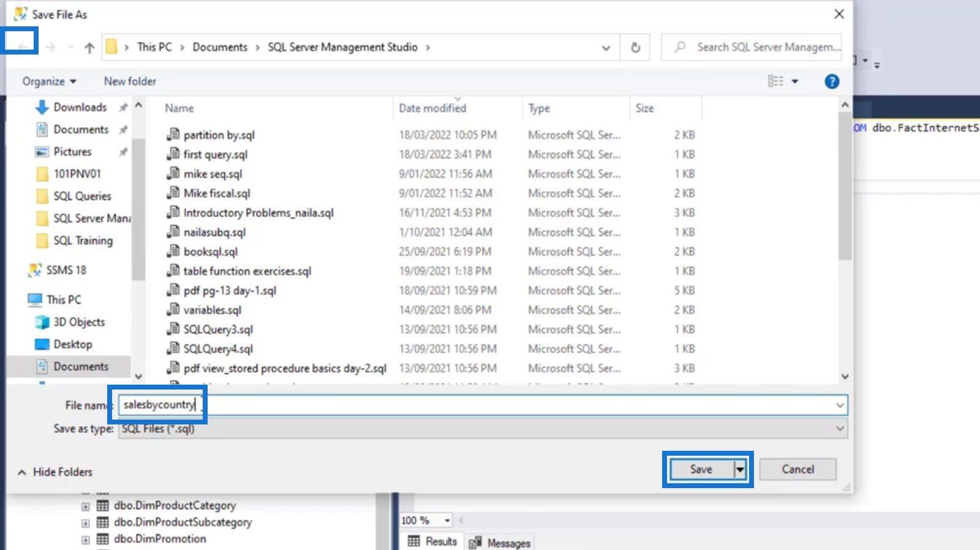Select the booksql.sql file icon
The image size is (980, 550).
coord(173,251)
